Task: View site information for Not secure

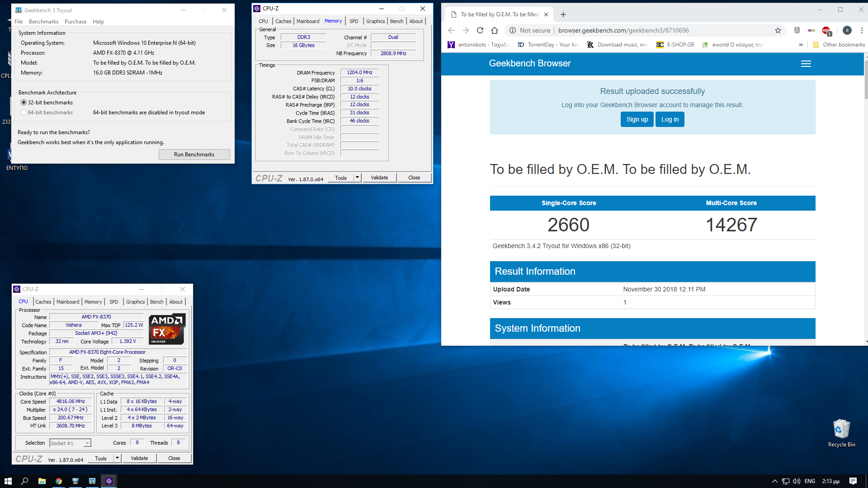Action: click(530, 30)
